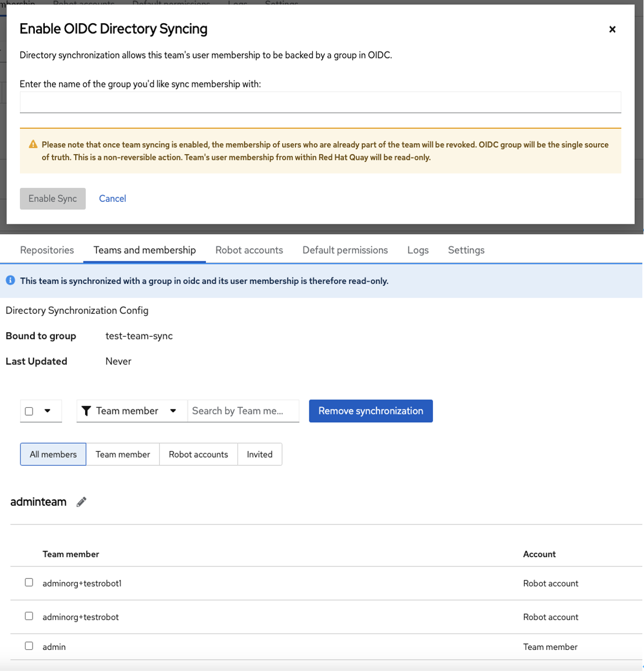
Task: Click the Directory Synchronization Config heading
Action: 77,311
